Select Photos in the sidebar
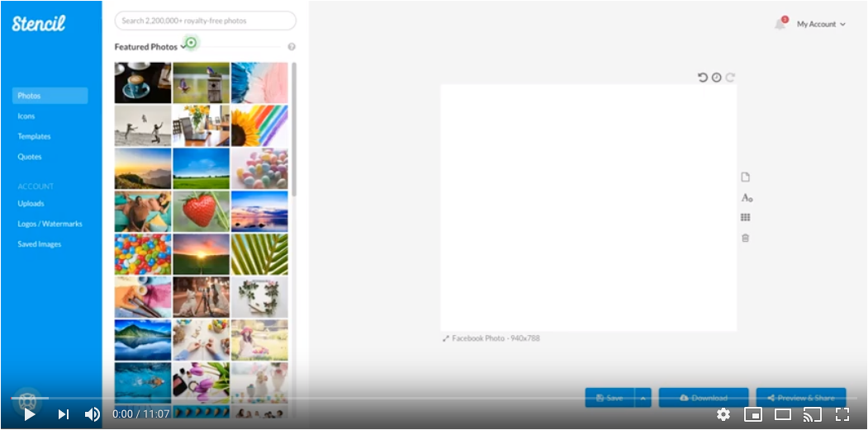The width and height of the screenshot is (868, 430). 50,96
